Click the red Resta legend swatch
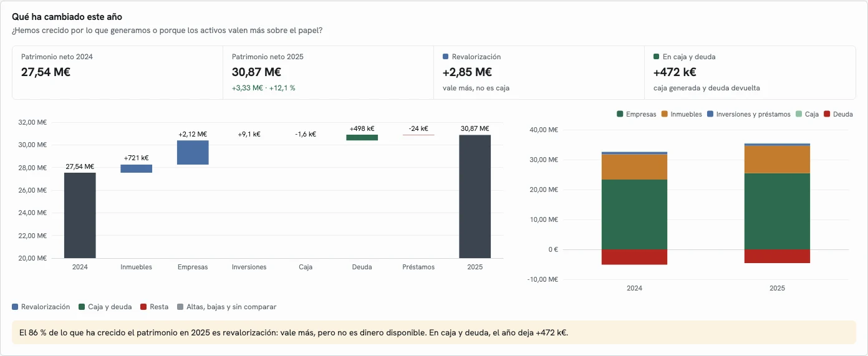The image size is (868, 356). click(x=143, y=307)
